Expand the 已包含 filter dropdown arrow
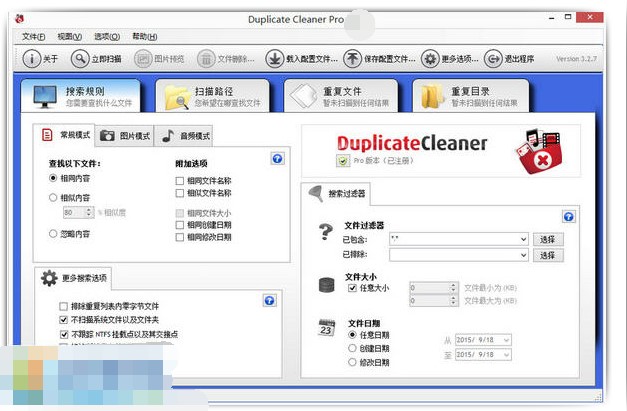 [x=523, y=239]
